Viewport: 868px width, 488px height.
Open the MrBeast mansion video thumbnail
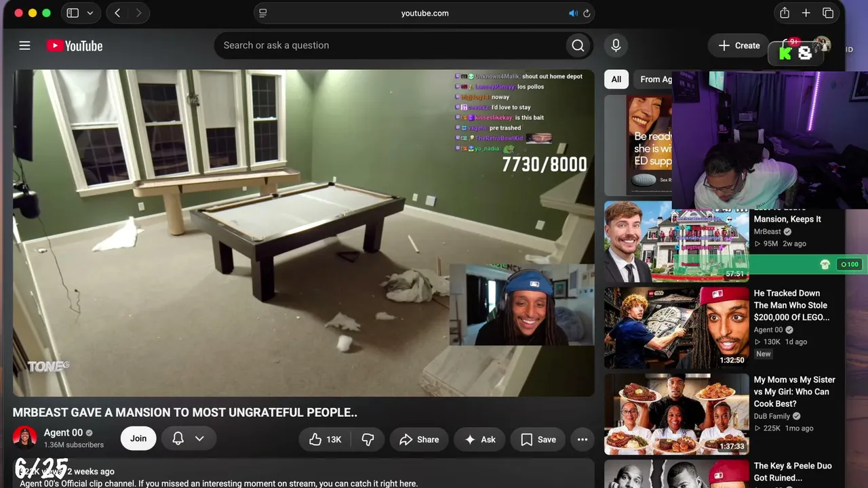[x=676, y=241]
